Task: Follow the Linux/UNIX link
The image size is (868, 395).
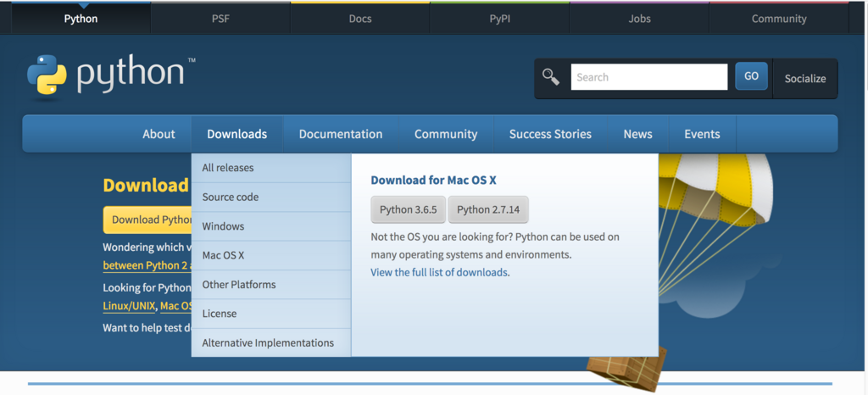Action: coord(129,306)
